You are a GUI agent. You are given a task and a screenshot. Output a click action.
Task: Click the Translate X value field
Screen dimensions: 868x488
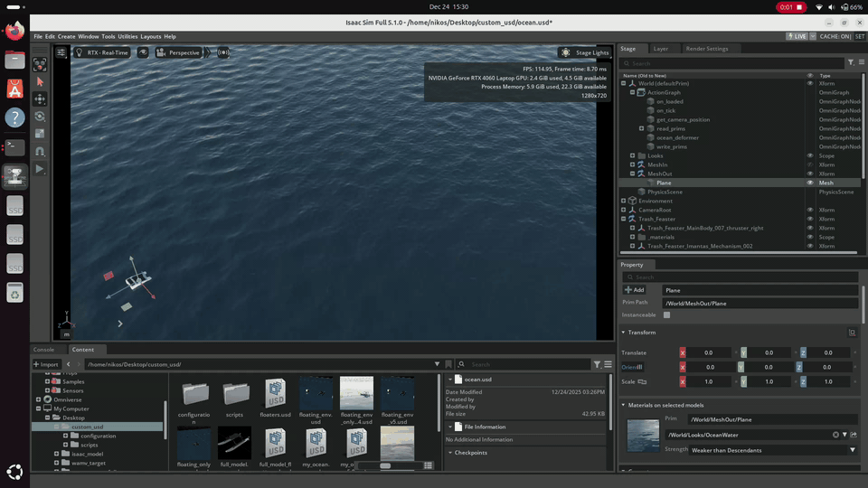point(709,352)
